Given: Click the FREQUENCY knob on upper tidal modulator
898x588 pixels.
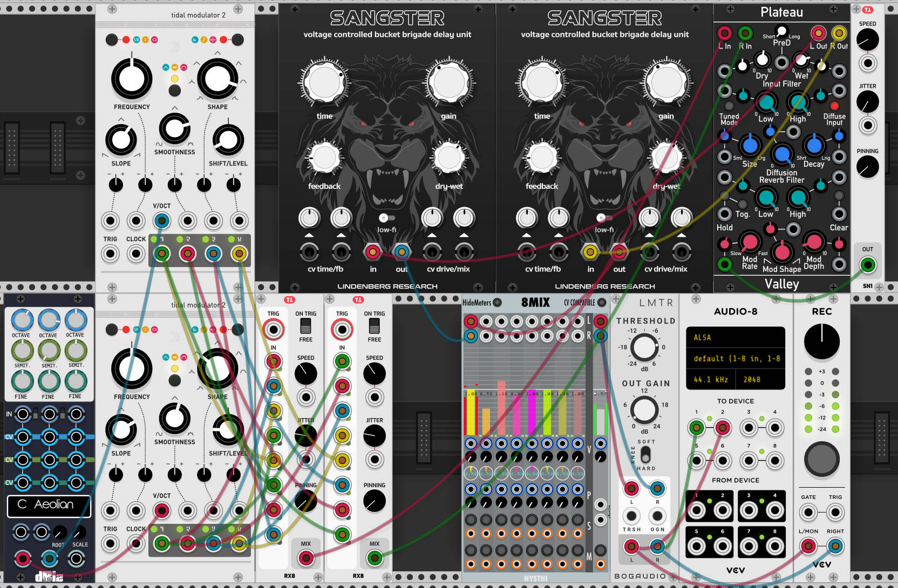Looking at the screenshot, I should pos(132,79).
